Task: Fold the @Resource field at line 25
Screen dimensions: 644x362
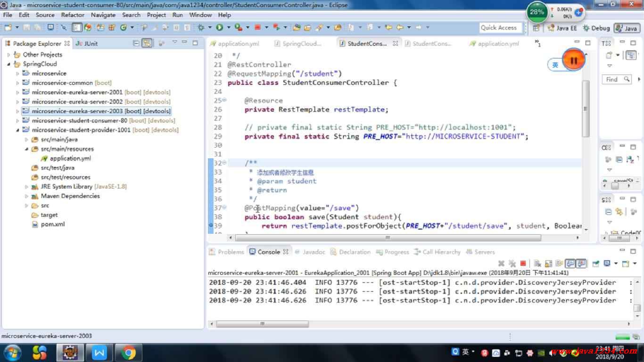Action: tap(224, 100)
